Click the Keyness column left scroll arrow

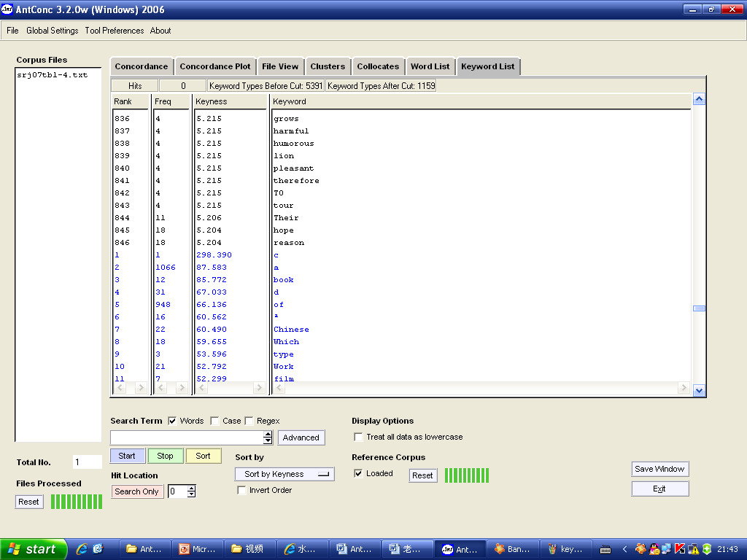201,388
